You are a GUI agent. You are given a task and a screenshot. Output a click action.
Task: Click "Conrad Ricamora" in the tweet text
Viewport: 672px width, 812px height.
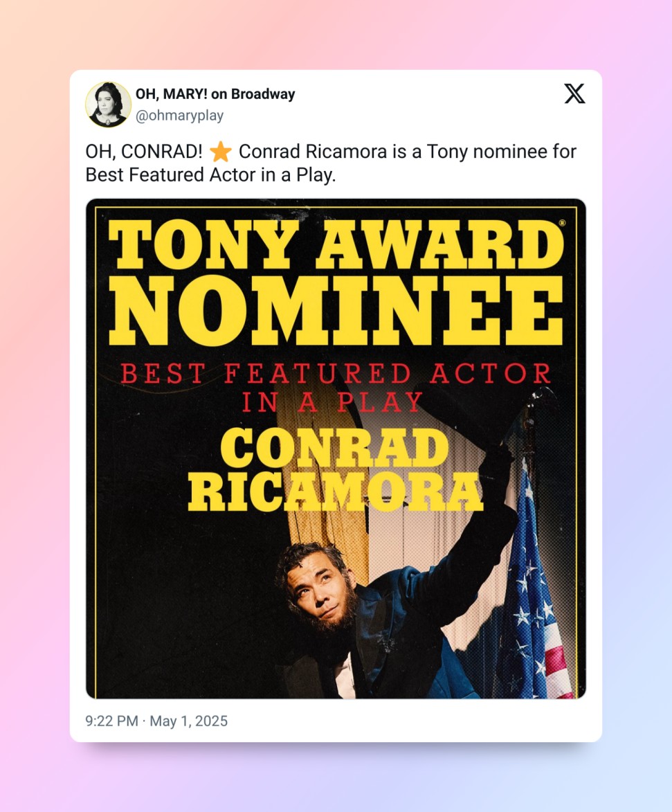point(312,152)
